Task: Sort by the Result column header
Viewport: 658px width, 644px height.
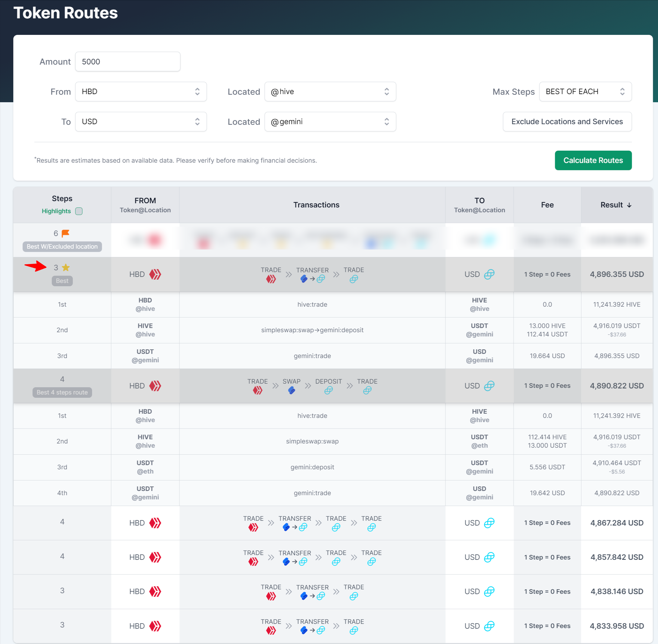Action: click(x=616, y=205)
